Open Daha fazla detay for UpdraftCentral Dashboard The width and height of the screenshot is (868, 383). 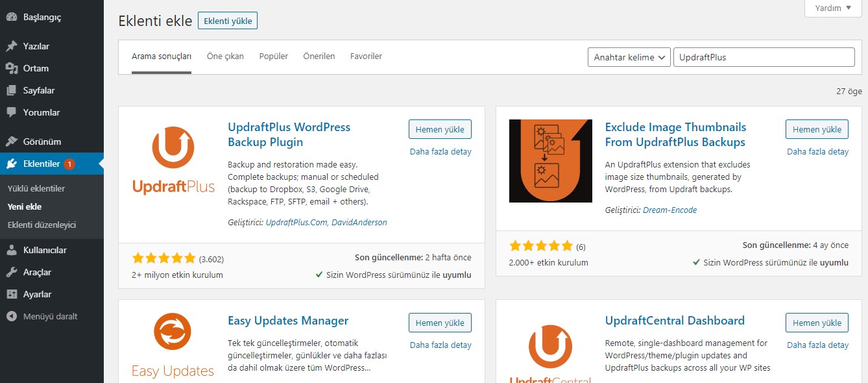[x=817, y=345]
